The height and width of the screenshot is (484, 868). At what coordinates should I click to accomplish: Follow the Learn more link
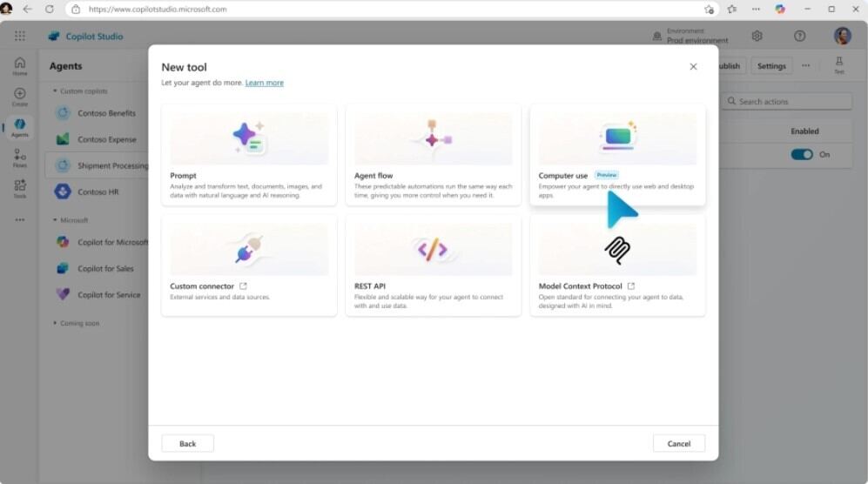point(264,83)
